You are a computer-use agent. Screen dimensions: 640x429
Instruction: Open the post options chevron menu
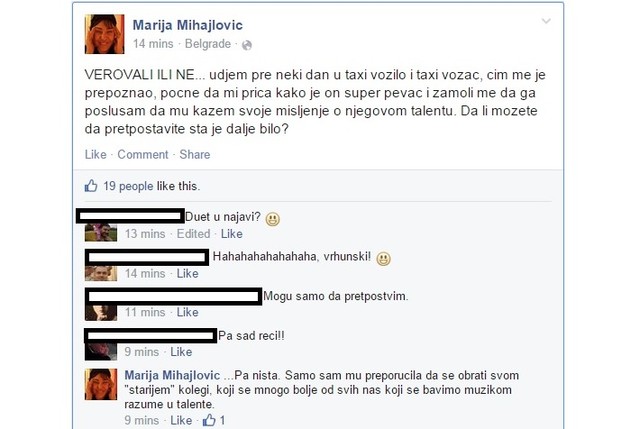(546, 21)
